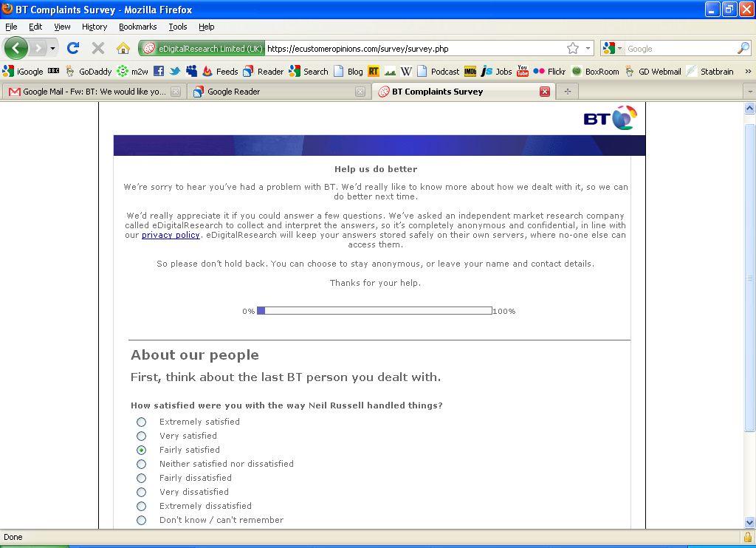Open the Facebook bookmark icon
The height and width of the screenshot is (548, 756).
tap(159, 72)
